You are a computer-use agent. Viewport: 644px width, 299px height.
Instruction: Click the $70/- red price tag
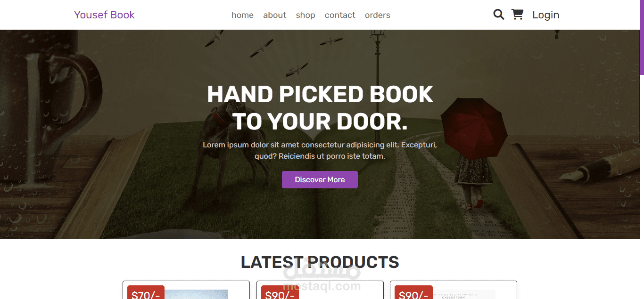click(x=146, y=292)
